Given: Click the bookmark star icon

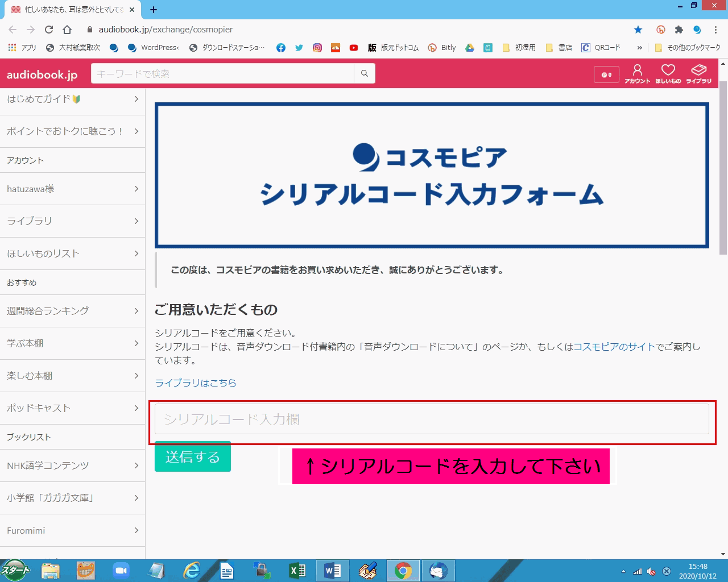Looking at the screenshot, I should (x=638, y=30).
